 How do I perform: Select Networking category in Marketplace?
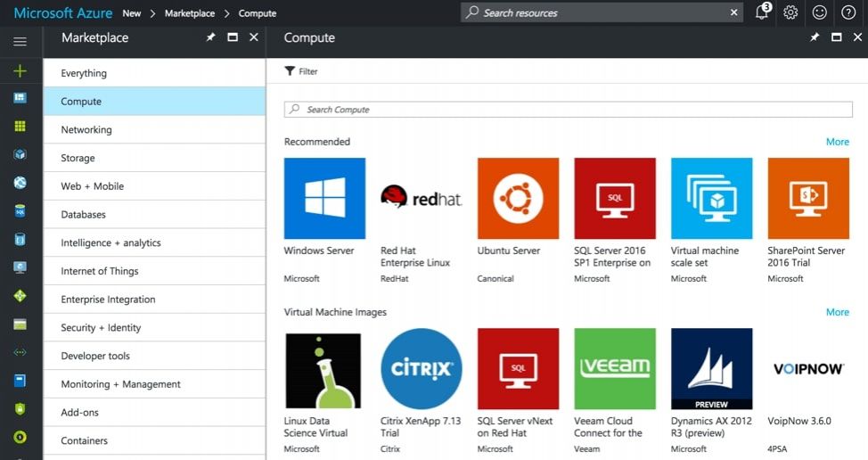point(86,129)
